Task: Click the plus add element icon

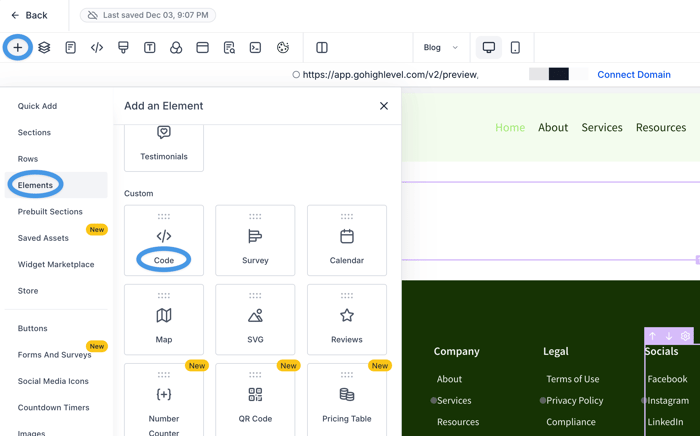Action: pyautogui.click(x=18, y=47)
